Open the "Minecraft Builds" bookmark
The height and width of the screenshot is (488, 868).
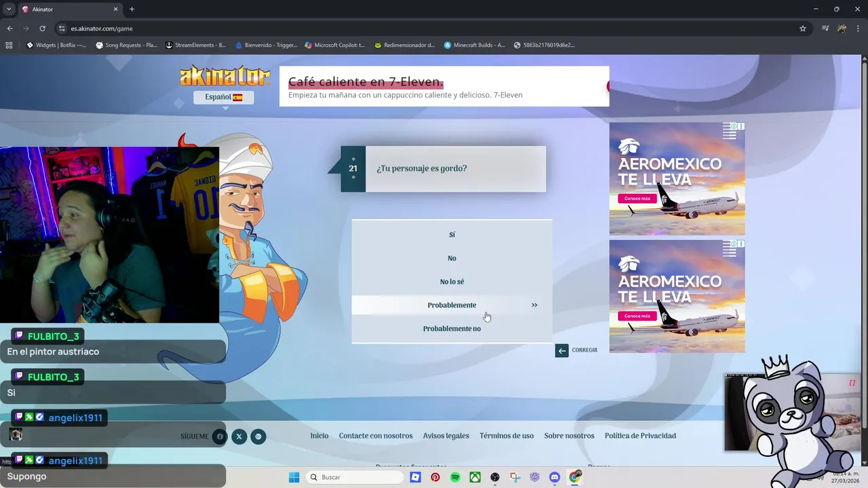point(475,45)
